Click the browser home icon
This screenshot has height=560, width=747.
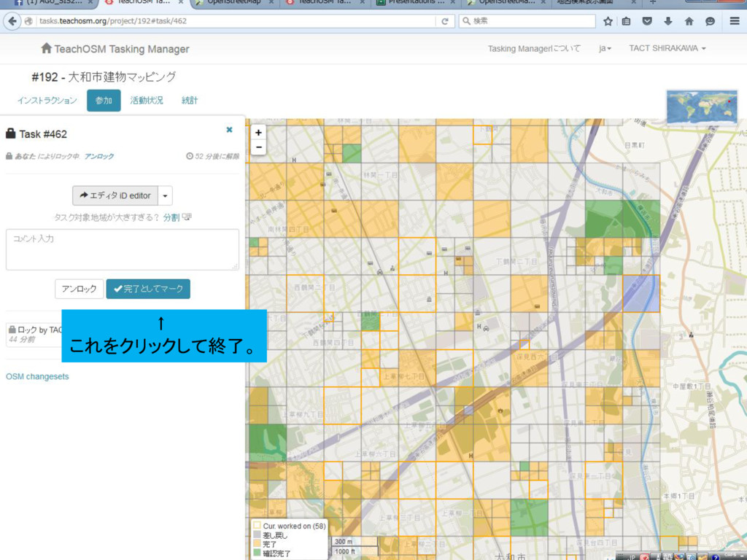689,21
